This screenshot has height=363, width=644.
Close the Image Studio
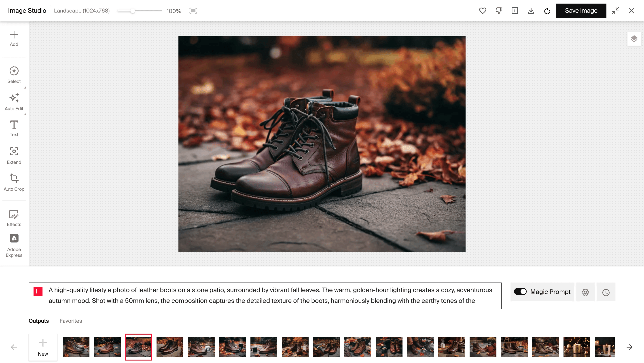(631, 11)
